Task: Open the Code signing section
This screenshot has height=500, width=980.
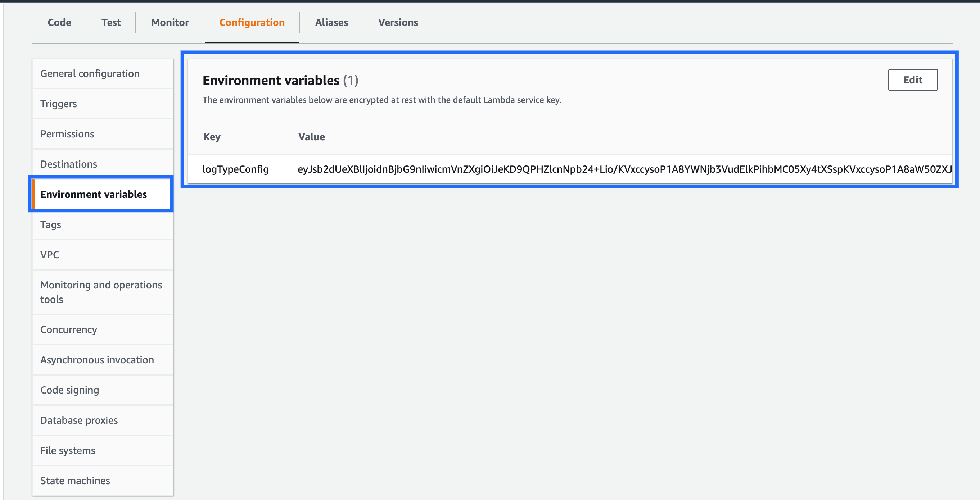Action: 69,390
